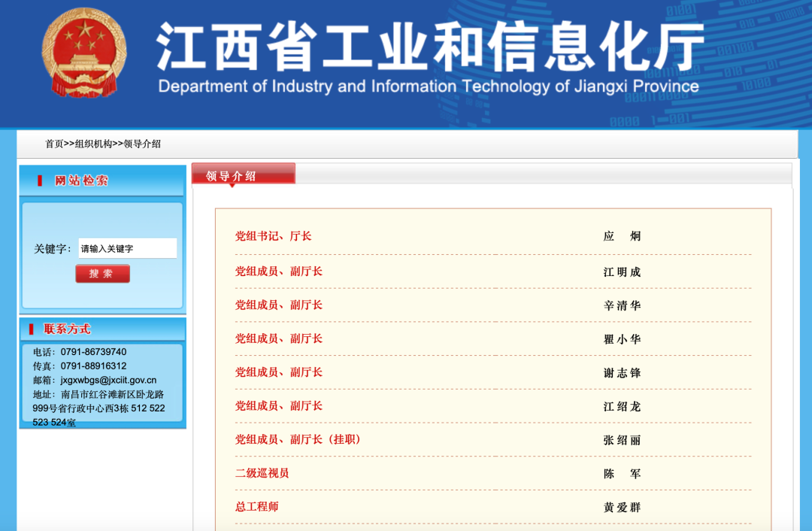
Task: Open 组织机构 in the breadcrumb
Action: pyautogui.click(x=93, y=144)
